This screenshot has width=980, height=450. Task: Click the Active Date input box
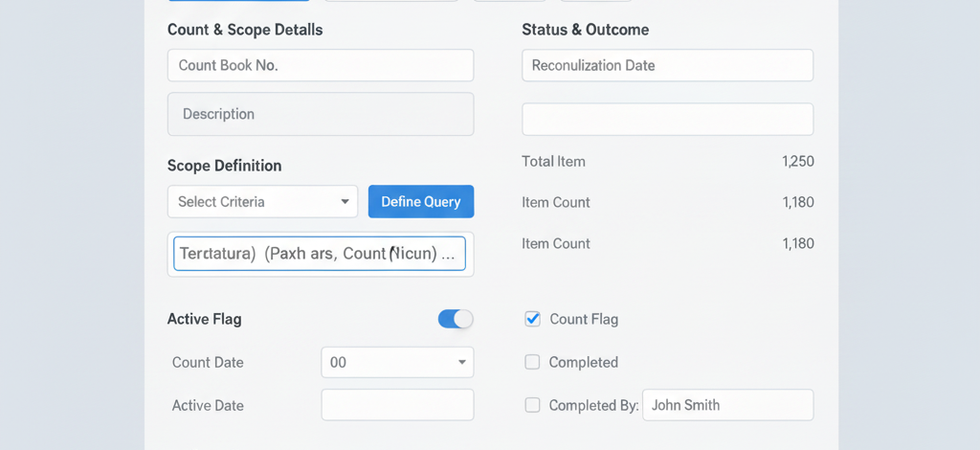(397, 405)
